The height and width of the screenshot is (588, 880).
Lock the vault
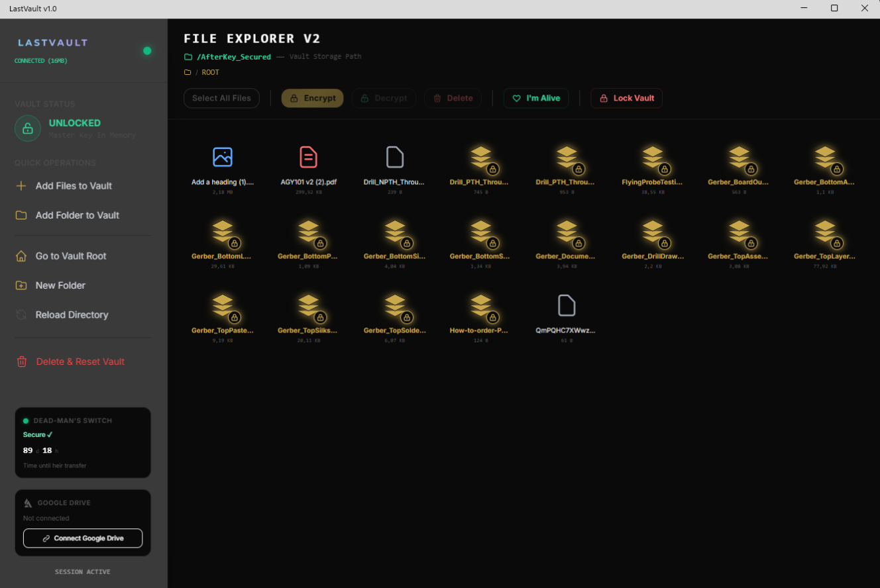tap(626, 98)
